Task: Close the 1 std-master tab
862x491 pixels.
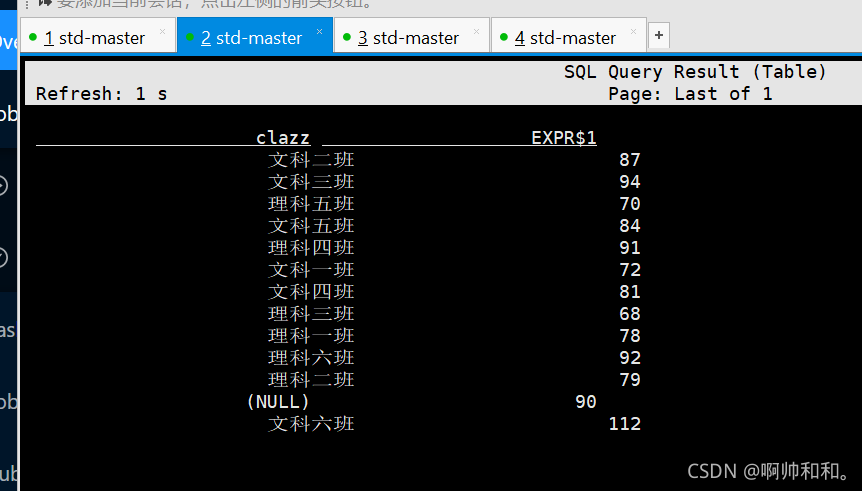Action: point(162,31)
